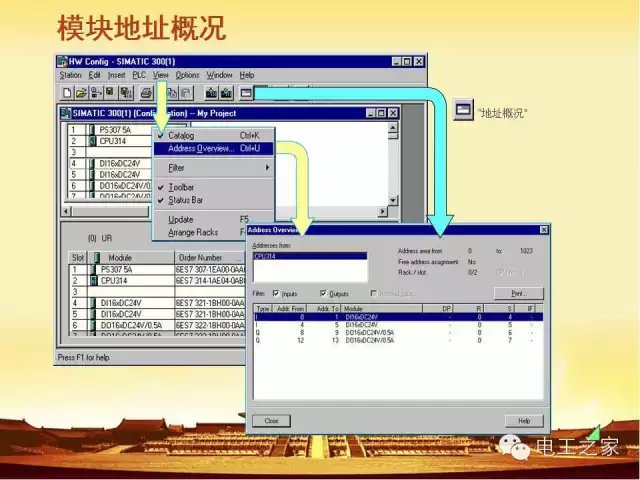Select Arrange Racks menu entry

193,232
